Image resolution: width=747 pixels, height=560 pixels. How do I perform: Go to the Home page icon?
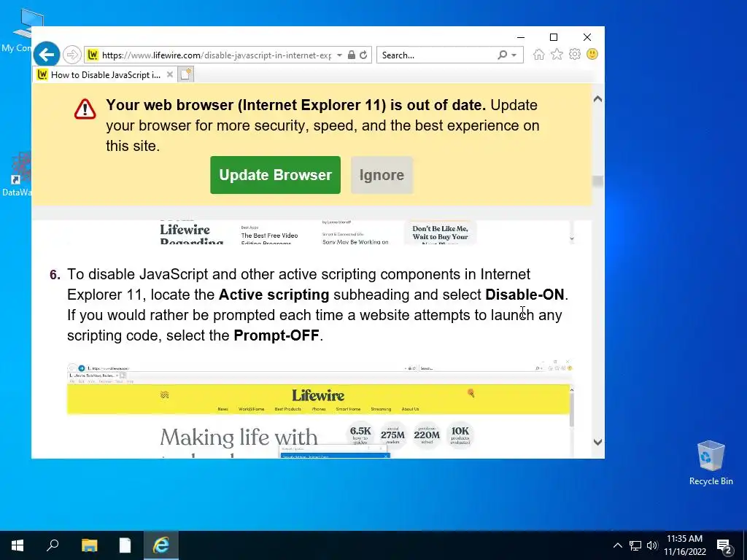[x=539, y=54]
